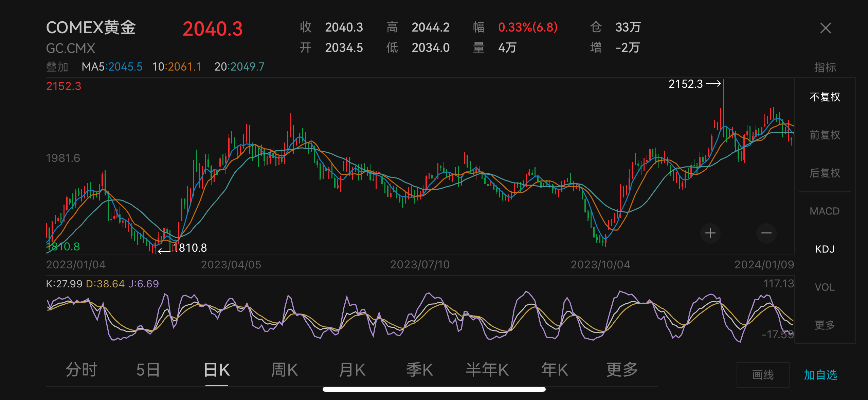Switch to 分时 intraday tab
The height and width of the screenshot is (400, 868).
point(81,369)
